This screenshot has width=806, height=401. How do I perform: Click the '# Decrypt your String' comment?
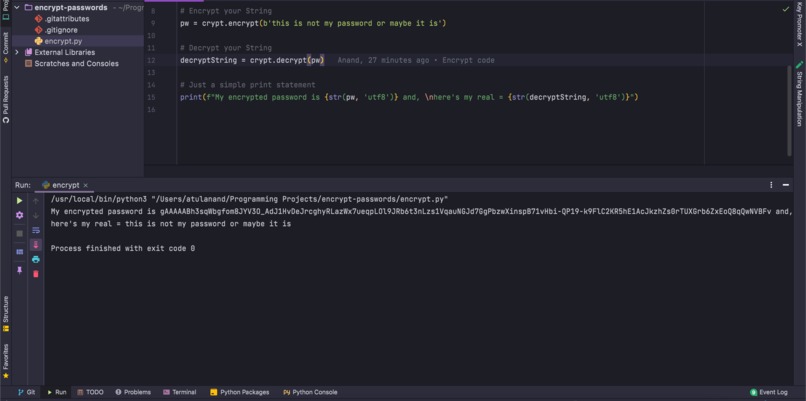click(x=226, y=48)
